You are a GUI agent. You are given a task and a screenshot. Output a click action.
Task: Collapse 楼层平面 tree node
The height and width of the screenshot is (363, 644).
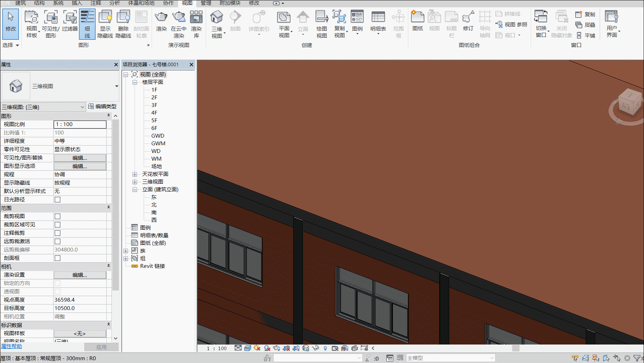[135, 82]
